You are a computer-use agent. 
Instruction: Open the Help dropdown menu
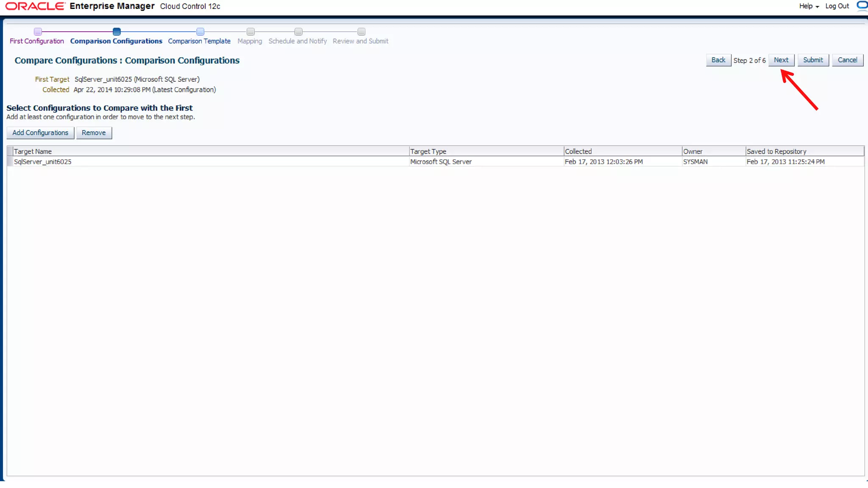click(x=809, y=6)
